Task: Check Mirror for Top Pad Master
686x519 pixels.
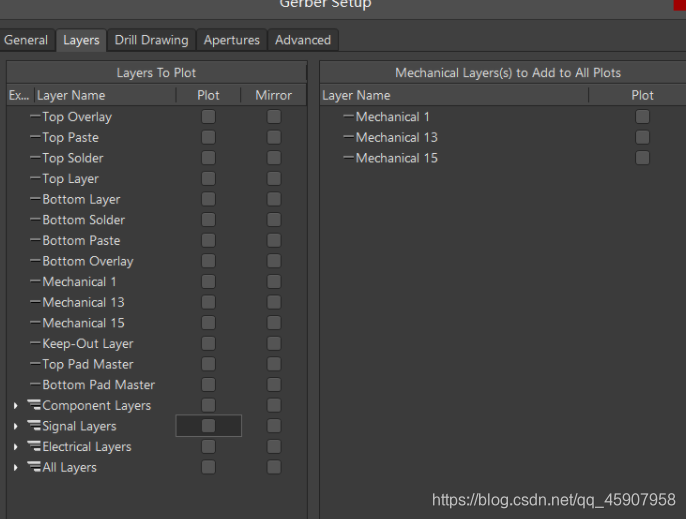Action: pos(274,364)
